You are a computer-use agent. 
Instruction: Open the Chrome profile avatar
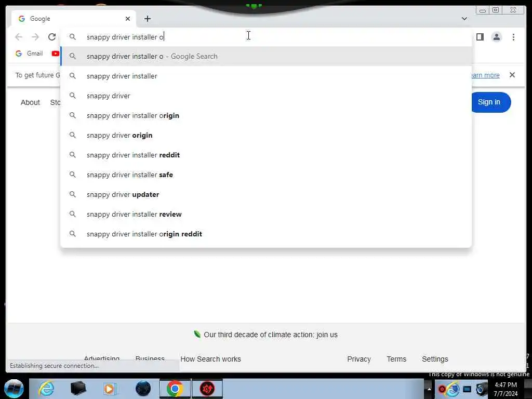pyautogui.click(x=496, y=37)
